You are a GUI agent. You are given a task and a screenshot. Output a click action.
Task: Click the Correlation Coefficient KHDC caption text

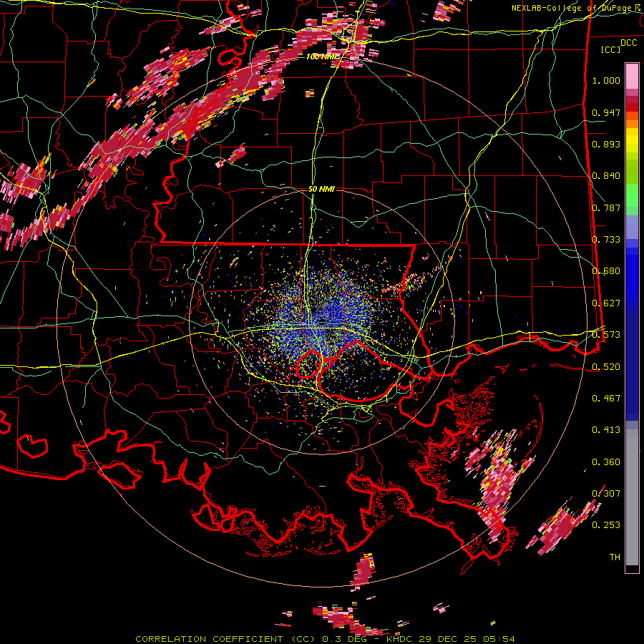pos(325,639)
